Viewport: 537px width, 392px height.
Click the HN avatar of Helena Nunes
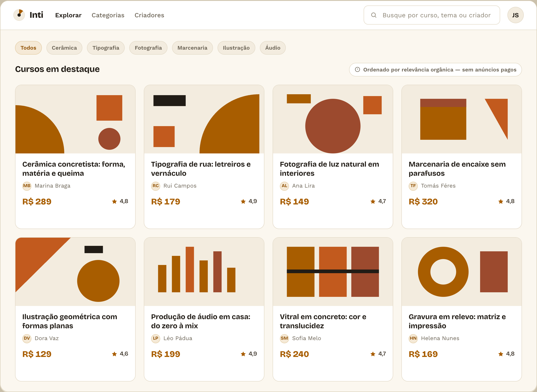tap(413, 338)
